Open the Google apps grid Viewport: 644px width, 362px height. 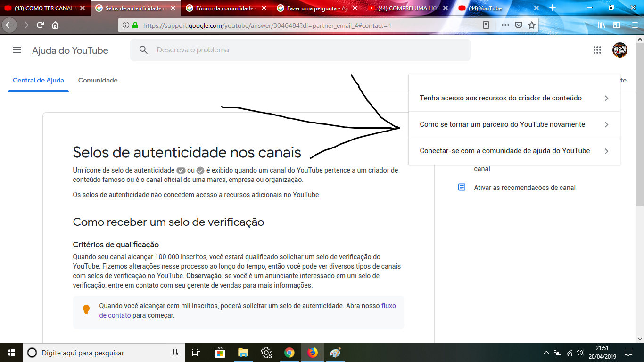[597, 50]
